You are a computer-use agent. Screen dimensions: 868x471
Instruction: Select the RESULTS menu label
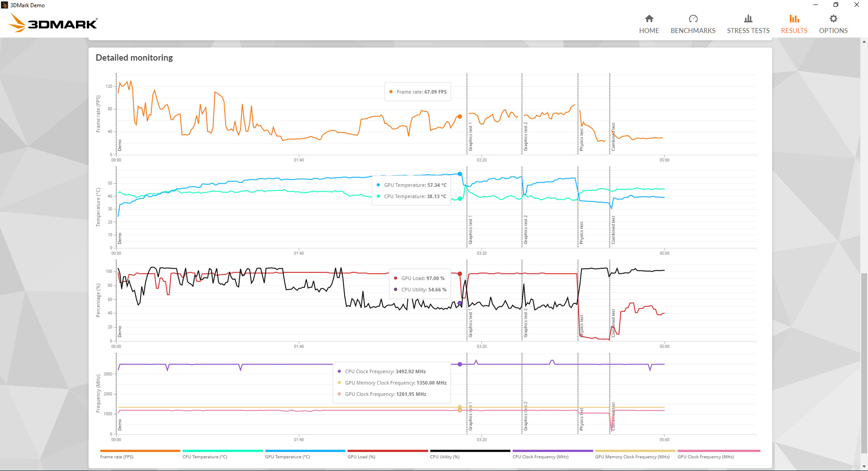pyautogui.click(x=794, y=31)
